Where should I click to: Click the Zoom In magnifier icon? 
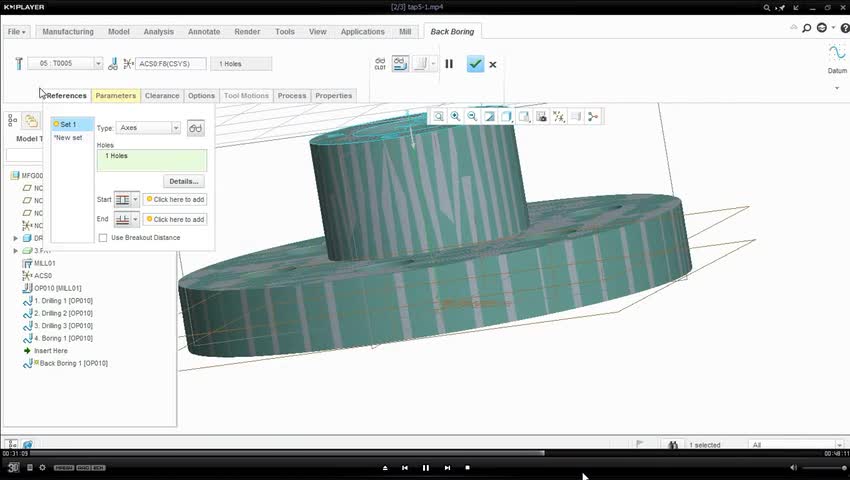click(x=455, y=117)
